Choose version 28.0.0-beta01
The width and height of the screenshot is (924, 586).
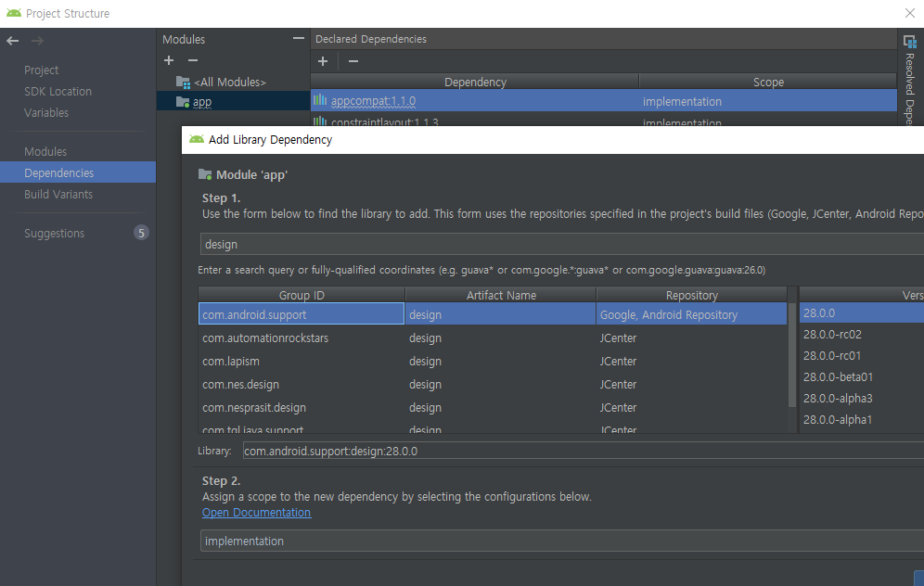point(862,377)
